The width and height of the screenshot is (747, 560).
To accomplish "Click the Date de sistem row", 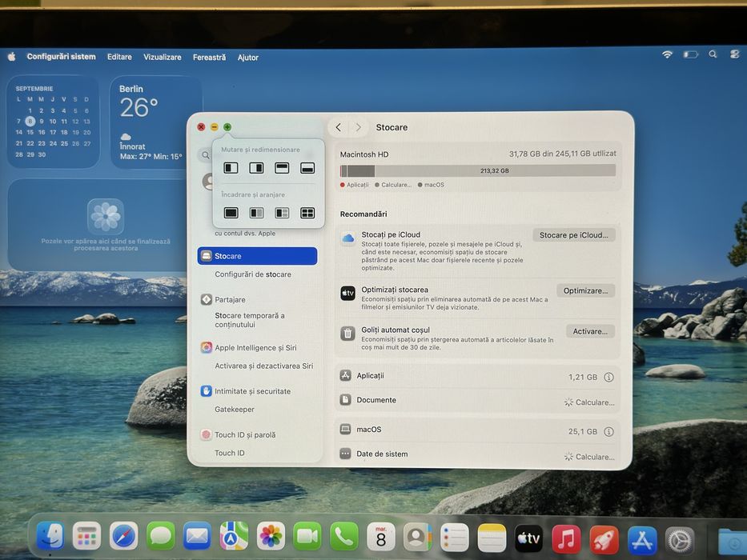I will click(477, 454).
